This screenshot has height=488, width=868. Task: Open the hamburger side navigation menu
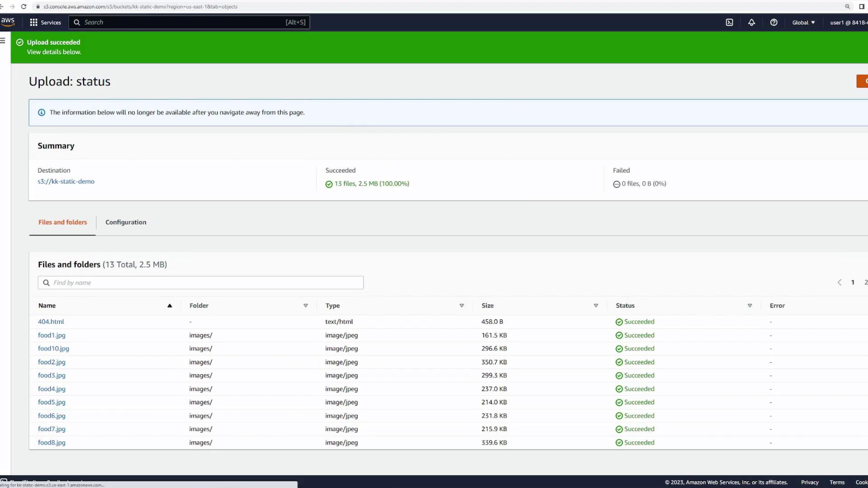pos(3,41)
